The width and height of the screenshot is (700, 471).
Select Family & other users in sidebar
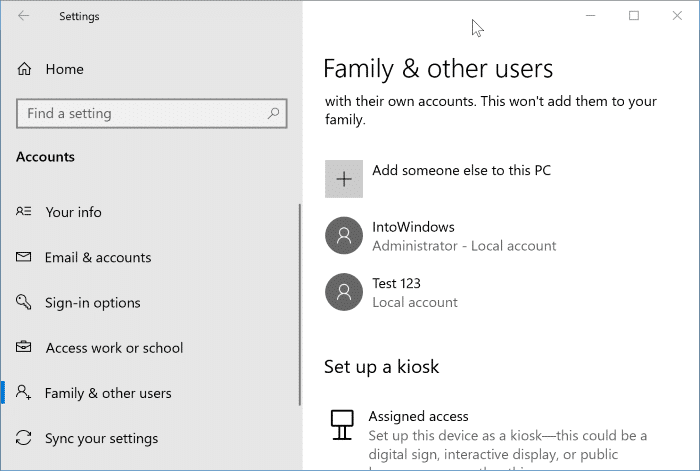(x=108, y=393)
